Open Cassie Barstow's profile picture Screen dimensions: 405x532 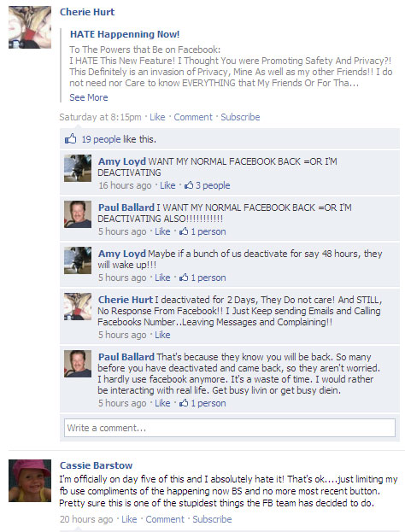[30, 481]
